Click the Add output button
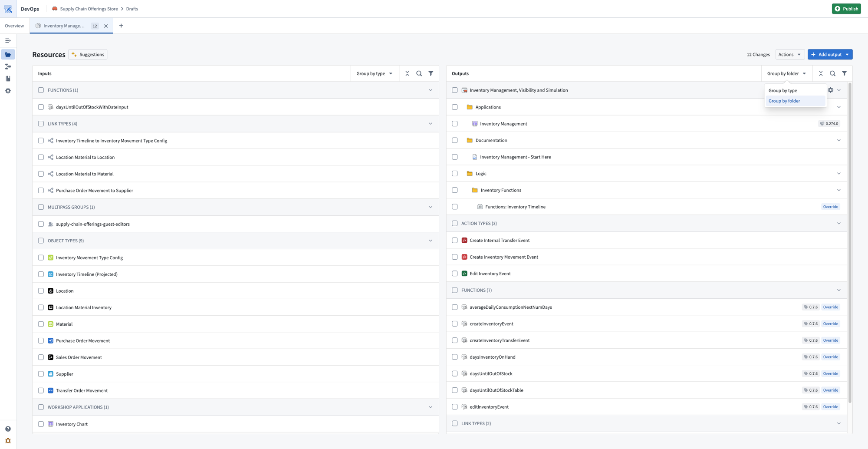Image resolution: width=868 pixels, height=449 pixels. pyautogui.click(x=830, y=54)
